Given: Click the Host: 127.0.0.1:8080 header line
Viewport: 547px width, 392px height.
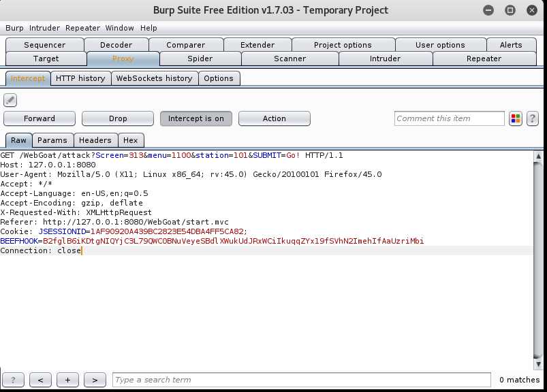Looking at the screenshot, I should [48, 165].
